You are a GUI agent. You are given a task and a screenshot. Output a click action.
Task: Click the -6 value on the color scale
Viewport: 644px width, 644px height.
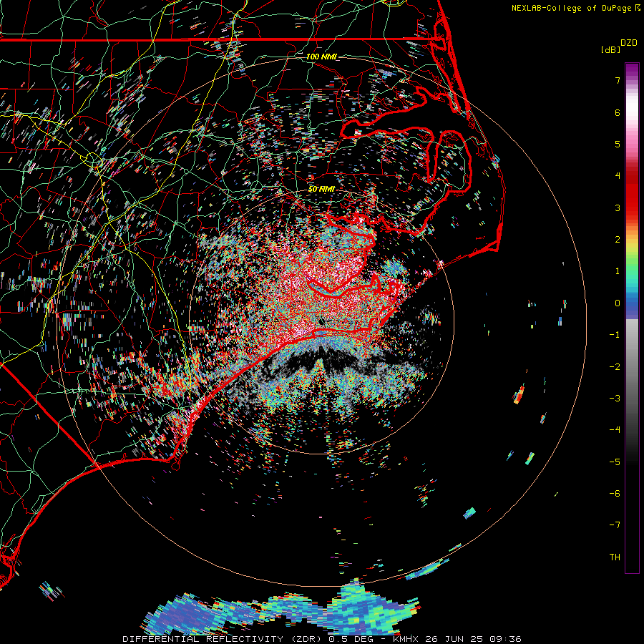click(x=615, y=494)
